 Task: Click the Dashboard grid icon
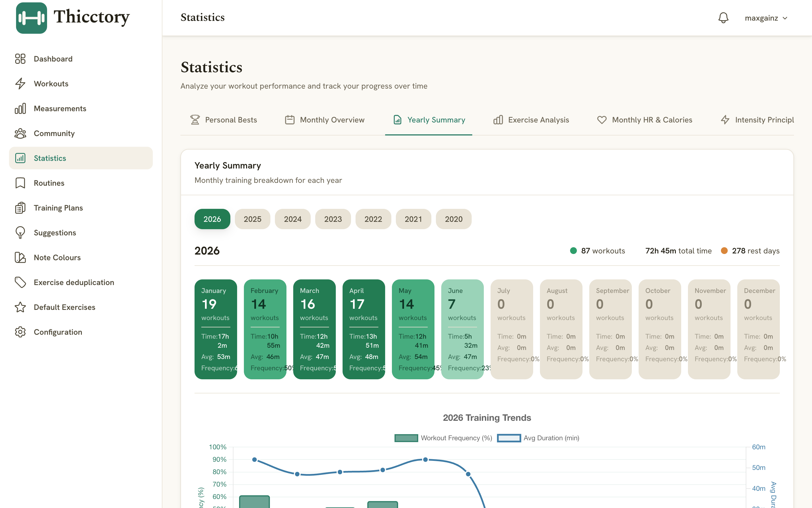coord(20,59)
